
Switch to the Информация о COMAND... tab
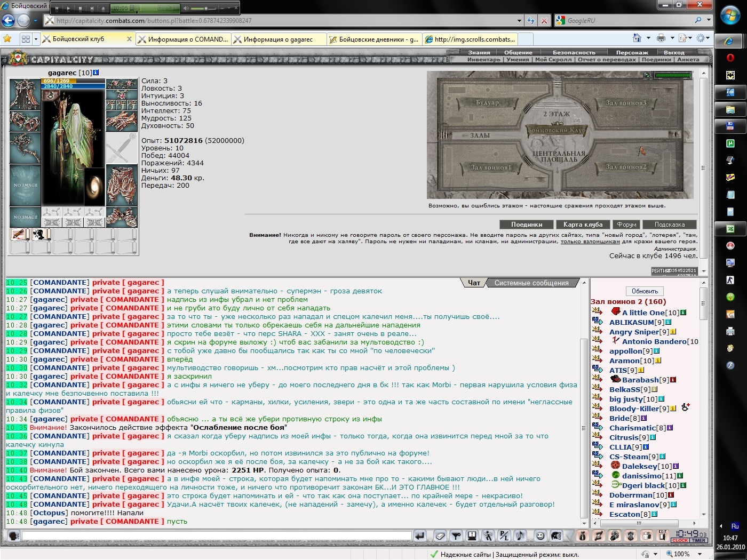(x=182, y=39)
